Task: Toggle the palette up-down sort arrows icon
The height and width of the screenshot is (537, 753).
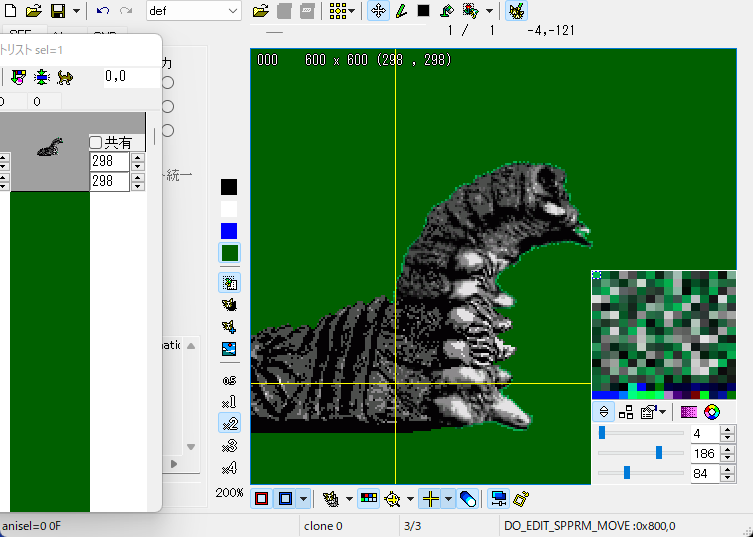Action: tap(604, 412)
